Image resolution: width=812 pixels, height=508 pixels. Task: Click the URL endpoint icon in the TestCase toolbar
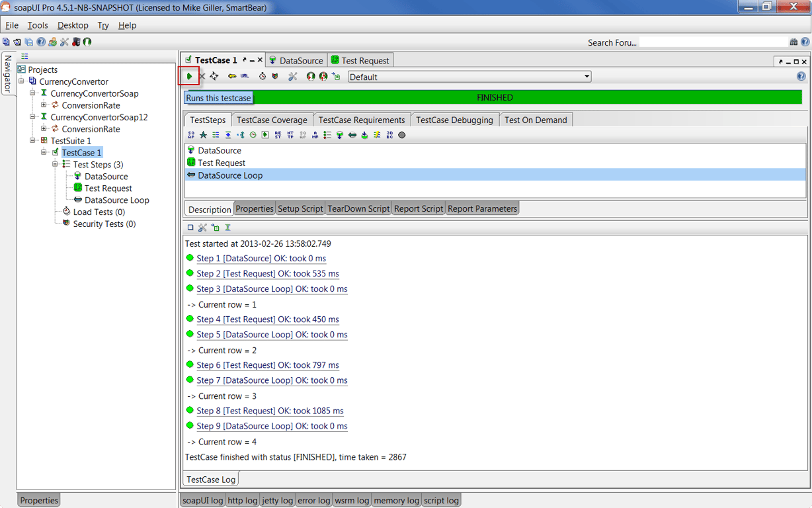point(245,76)
